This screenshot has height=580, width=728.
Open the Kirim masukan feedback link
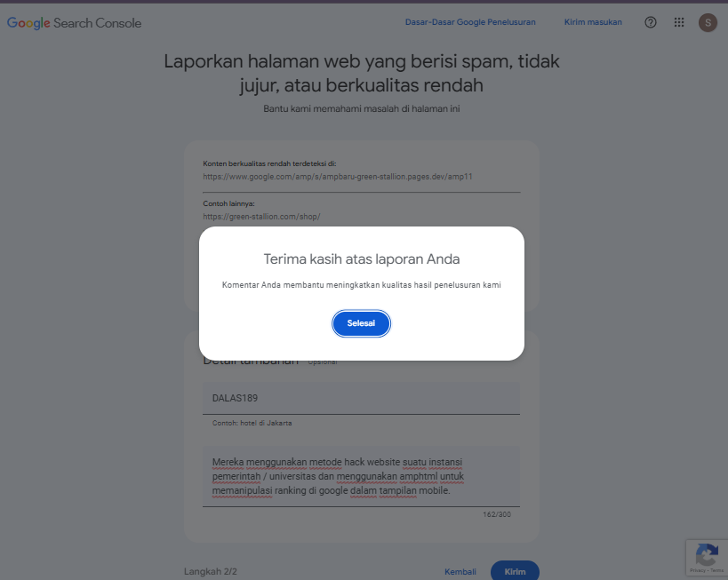593,22
